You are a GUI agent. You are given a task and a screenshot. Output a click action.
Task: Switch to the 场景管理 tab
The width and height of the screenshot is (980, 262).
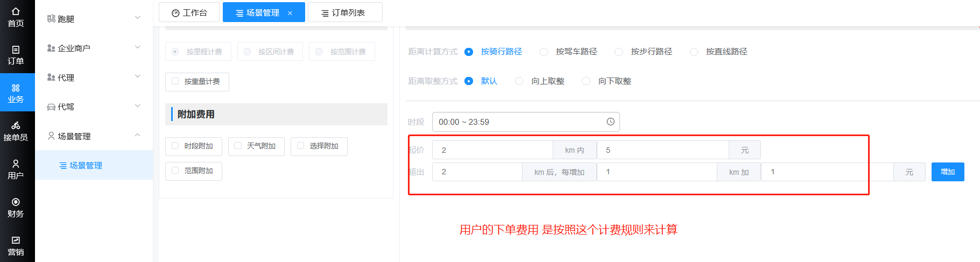click(264, 12)
